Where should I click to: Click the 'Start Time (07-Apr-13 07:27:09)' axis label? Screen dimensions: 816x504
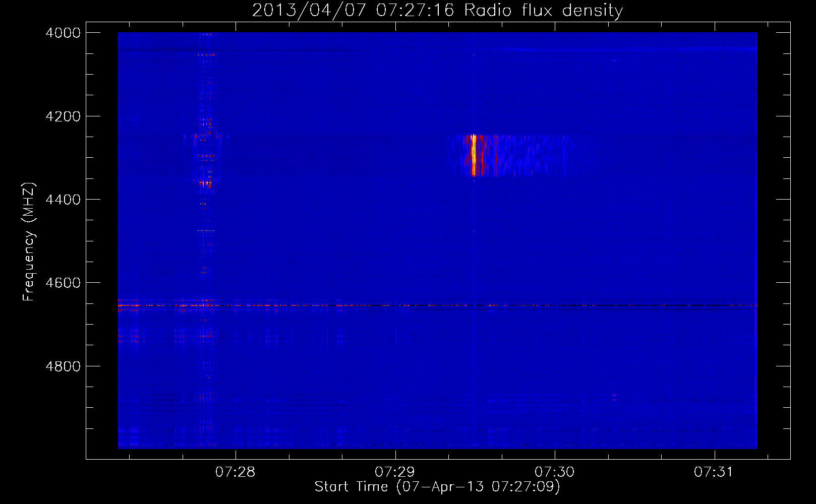click(x=437, y=487)
